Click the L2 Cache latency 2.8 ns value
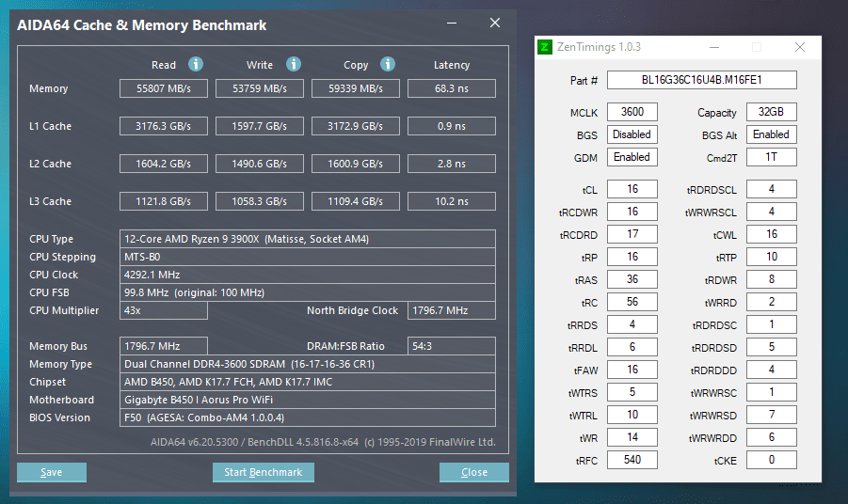The height and width of the screenshot is (504, 848). coord(452,164)
